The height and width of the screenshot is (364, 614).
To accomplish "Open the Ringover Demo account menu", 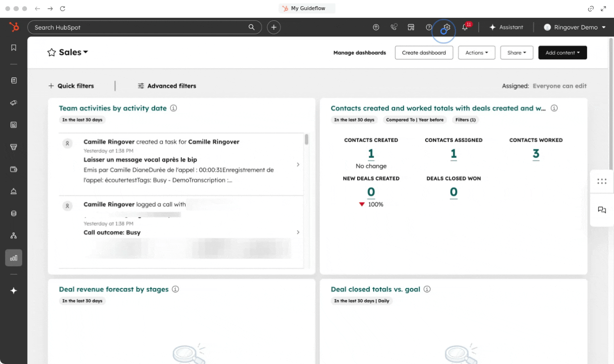I will (x=574, y=27).
